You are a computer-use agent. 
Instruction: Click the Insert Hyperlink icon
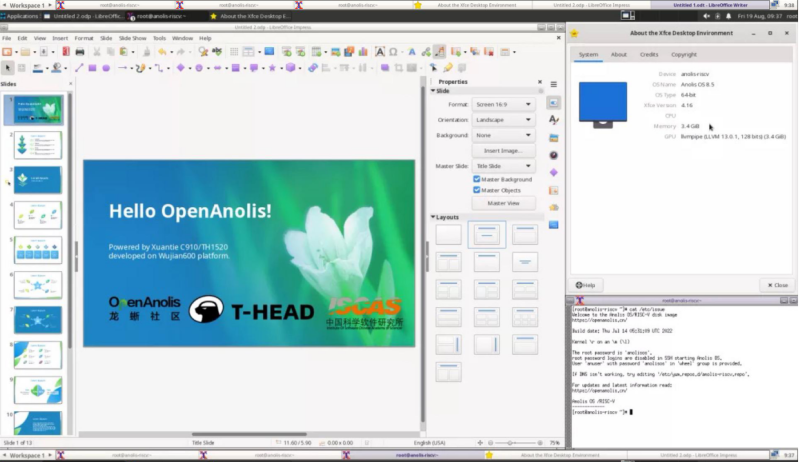(426, 52)
